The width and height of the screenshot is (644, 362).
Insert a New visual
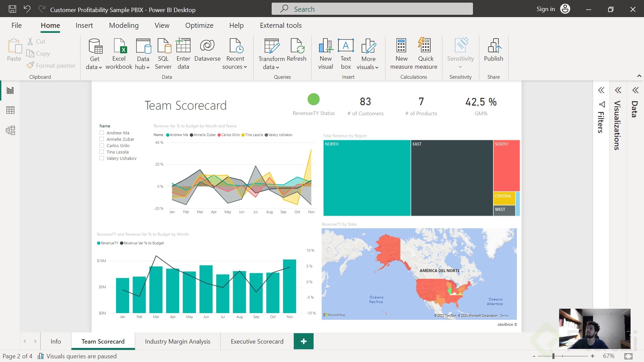click(325, 54)
